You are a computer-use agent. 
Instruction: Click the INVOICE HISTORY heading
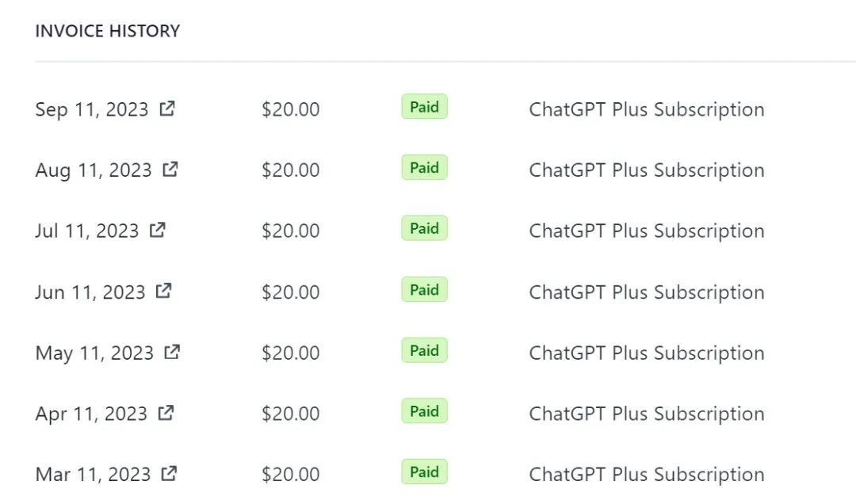(x=108, y=31)
